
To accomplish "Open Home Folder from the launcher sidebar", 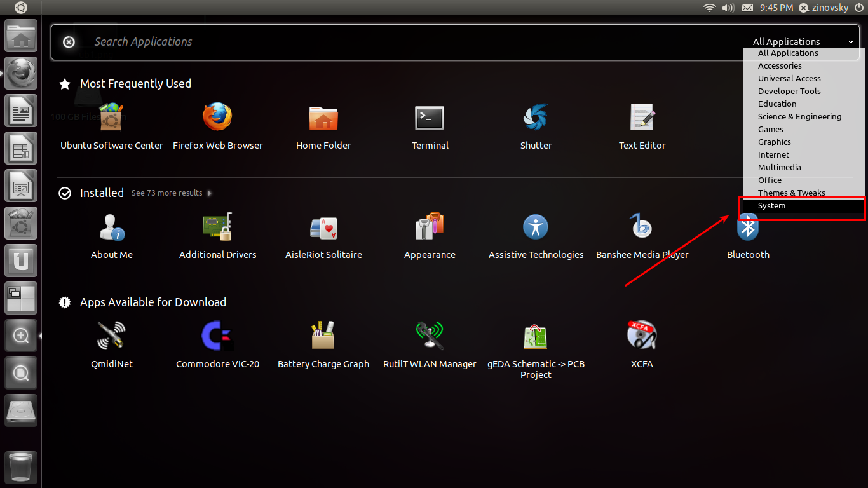I will [x=21, y=36].
